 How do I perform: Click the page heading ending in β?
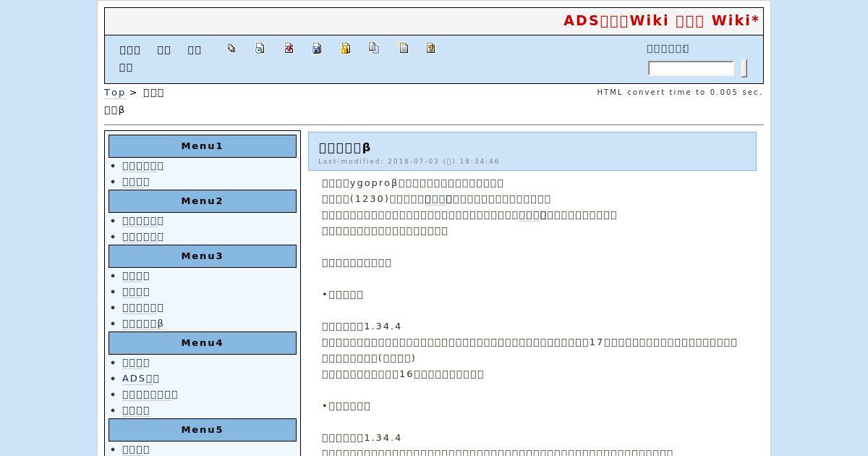(x=345, y=148)
